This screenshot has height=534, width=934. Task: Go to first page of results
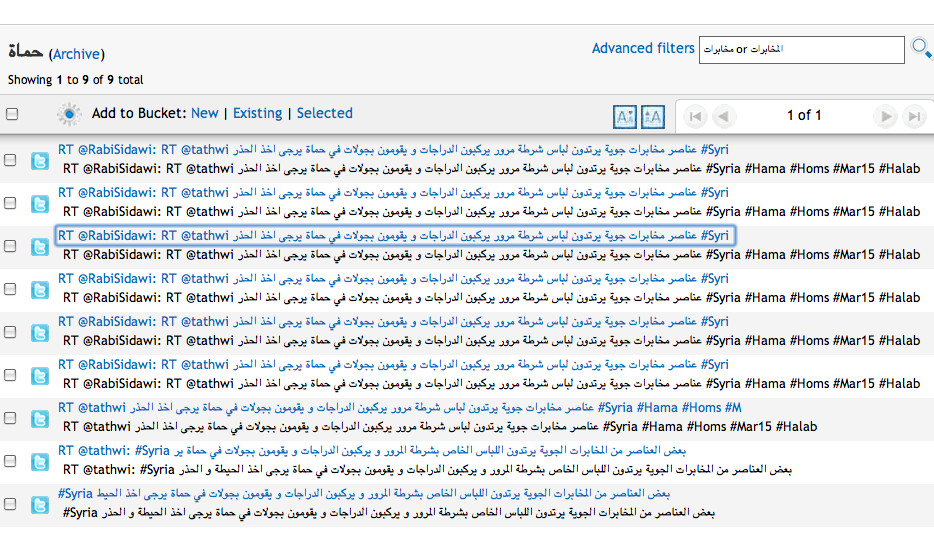[x=695, y=116]
